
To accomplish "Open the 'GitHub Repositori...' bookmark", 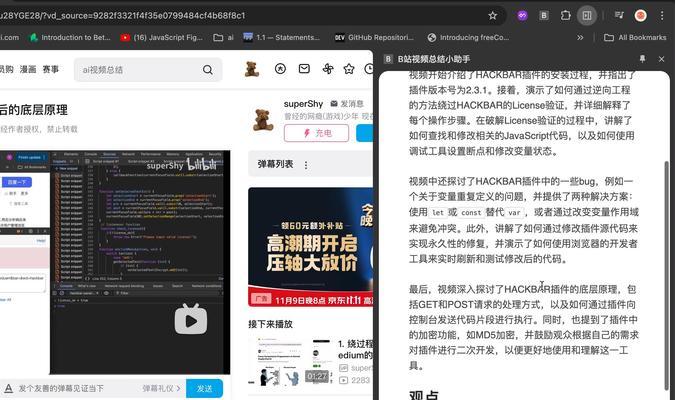I will pyautogui.click(x=374, y=37).
